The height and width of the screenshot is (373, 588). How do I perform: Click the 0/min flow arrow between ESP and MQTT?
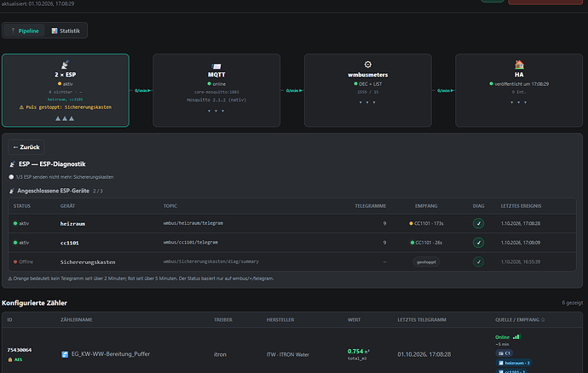click(142, 91)
